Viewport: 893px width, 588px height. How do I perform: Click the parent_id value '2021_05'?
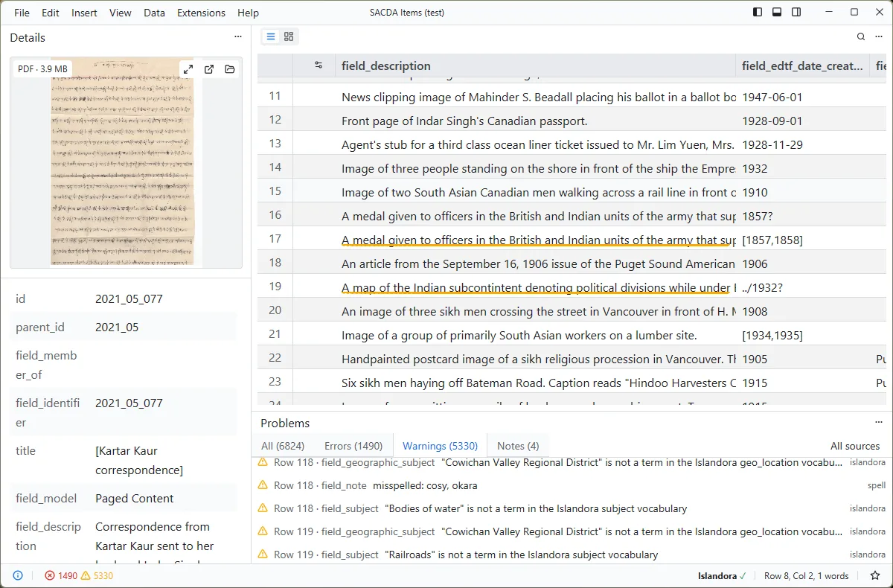point(117,327)
